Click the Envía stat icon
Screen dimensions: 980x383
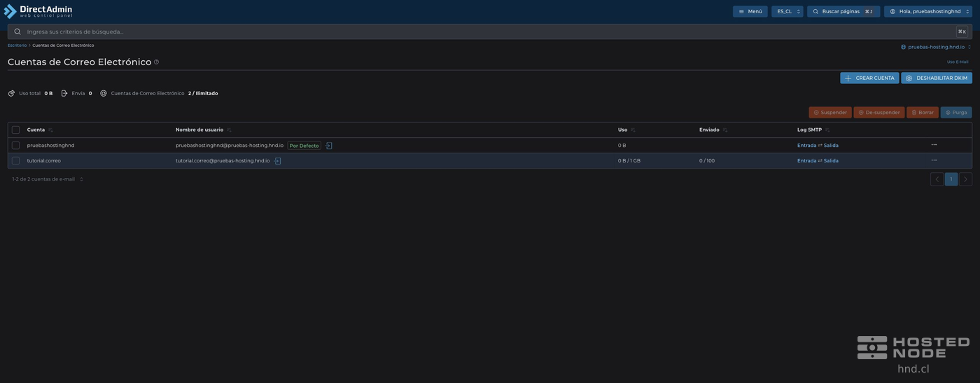point(64,93)
